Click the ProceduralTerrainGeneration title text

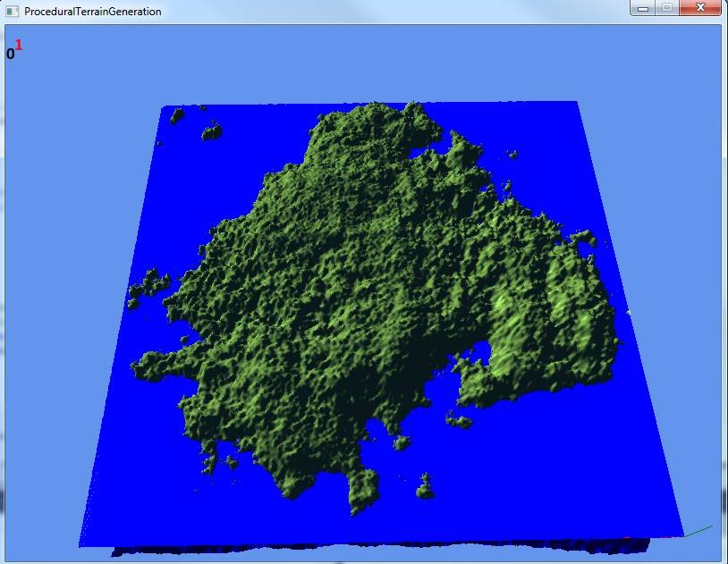pyautogui.click(x=89, y=10)
